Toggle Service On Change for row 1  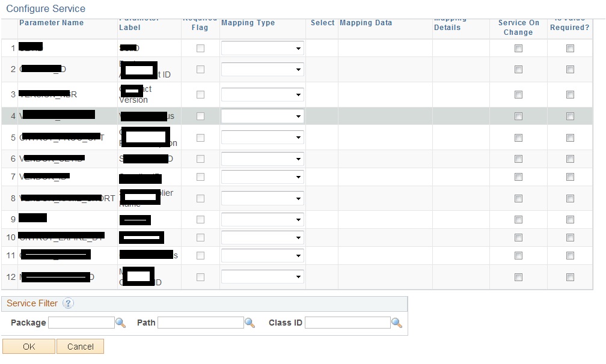click(x=518, y=47)
